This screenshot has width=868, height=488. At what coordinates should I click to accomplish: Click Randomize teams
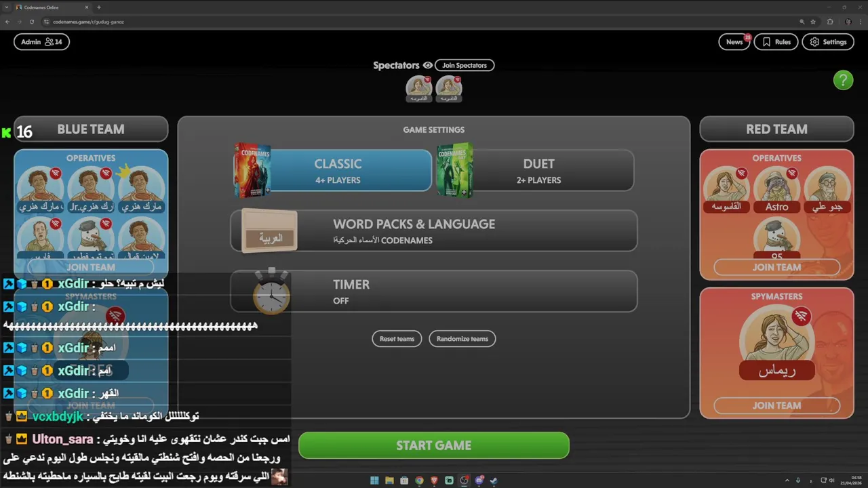[x=462, y=338]
